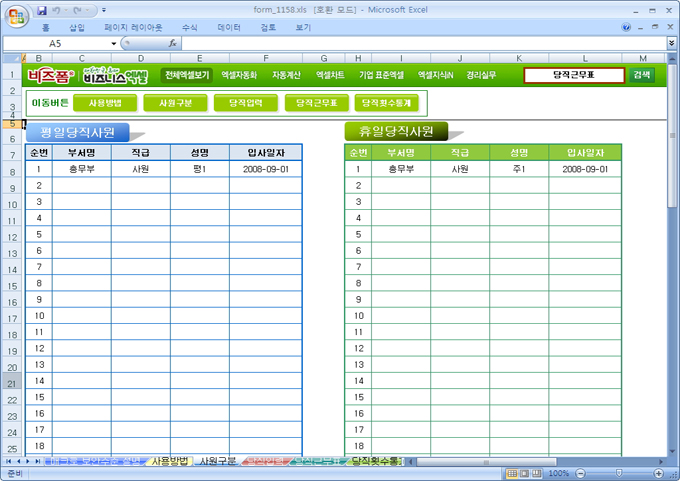Screen dimensions: 680x481
Task: Open Excel help with the question icon
Action: [x=627, y=28]
